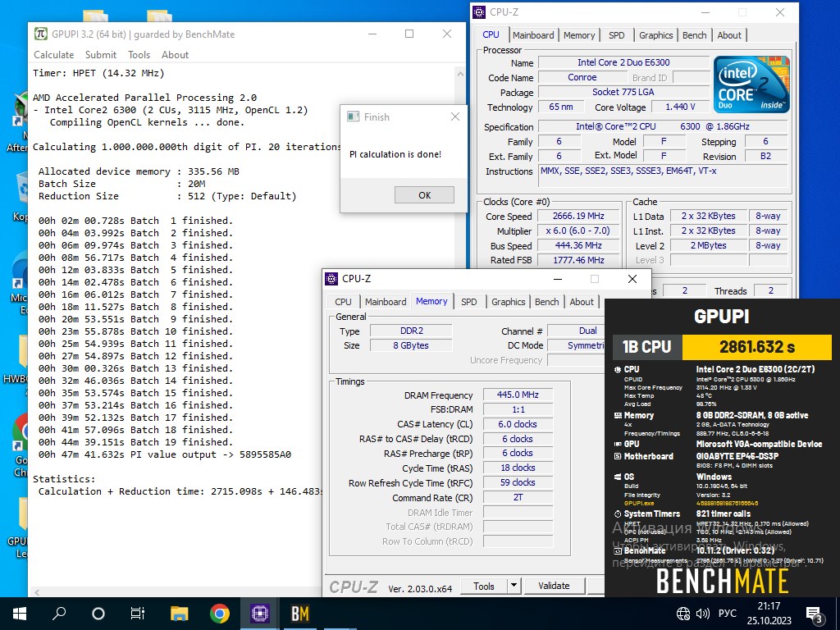Open File Explorer from the taskbar
The image size is (840, 630).
pos(179,614)
